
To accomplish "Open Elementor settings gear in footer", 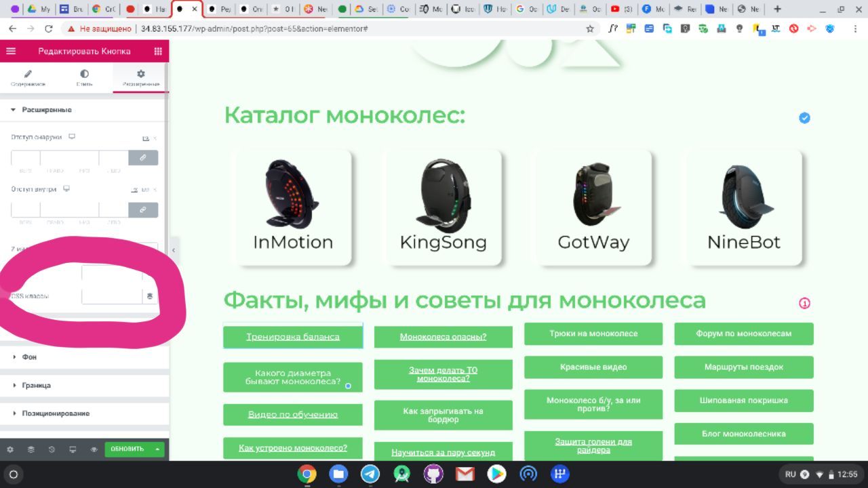I will click(x=10, y=449).
